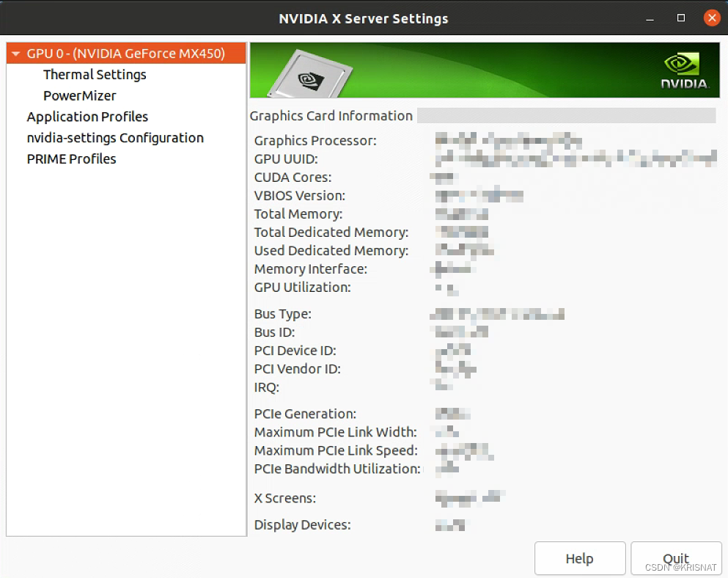Click the Graphics Processor label
This screenshot has width=728, height=578.
315,140
